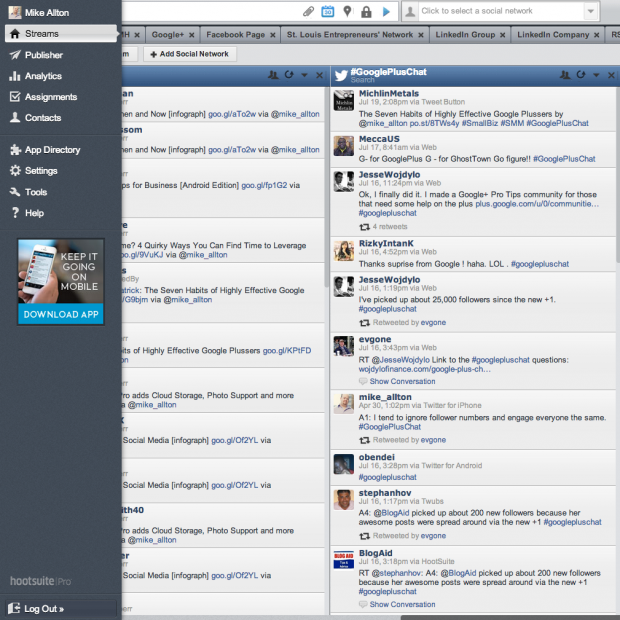Open the plus.google.com community link
This screenshot has width=620, height=620.
[x=537, y=204]
